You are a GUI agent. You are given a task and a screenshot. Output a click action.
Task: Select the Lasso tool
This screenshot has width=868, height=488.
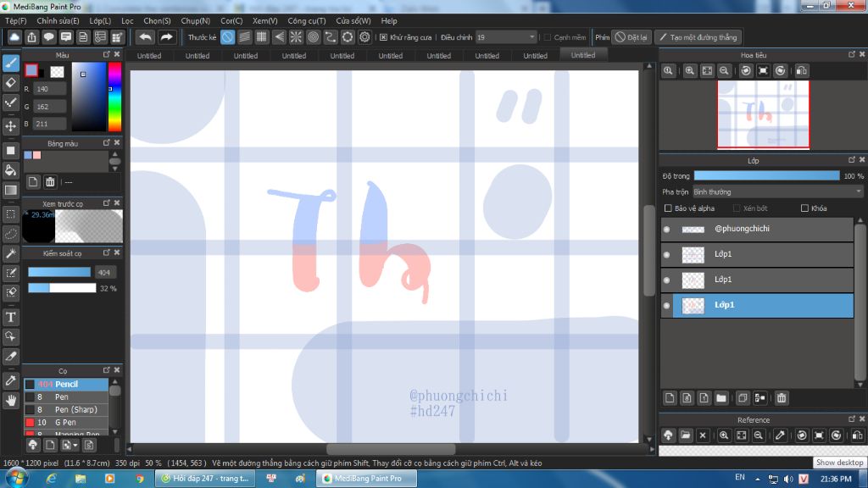10,234
